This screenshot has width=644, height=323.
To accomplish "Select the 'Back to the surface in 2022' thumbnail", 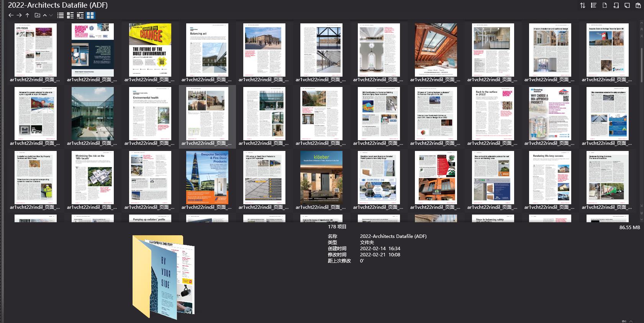I will pos(493,113).
